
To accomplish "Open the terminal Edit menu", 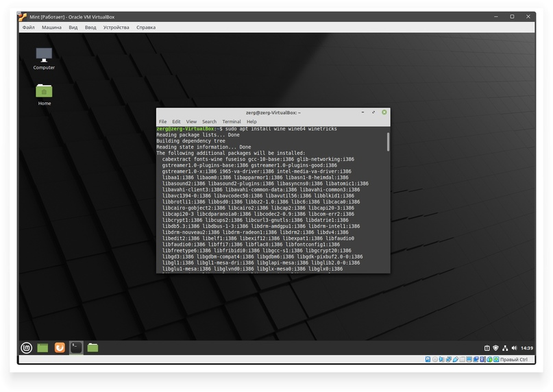I will click(176, 121).
